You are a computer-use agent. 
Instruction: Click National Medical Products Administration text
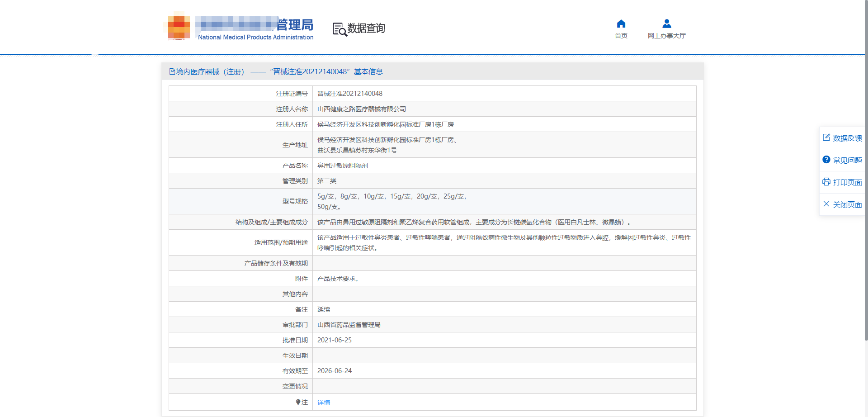(x=256, y=37)
